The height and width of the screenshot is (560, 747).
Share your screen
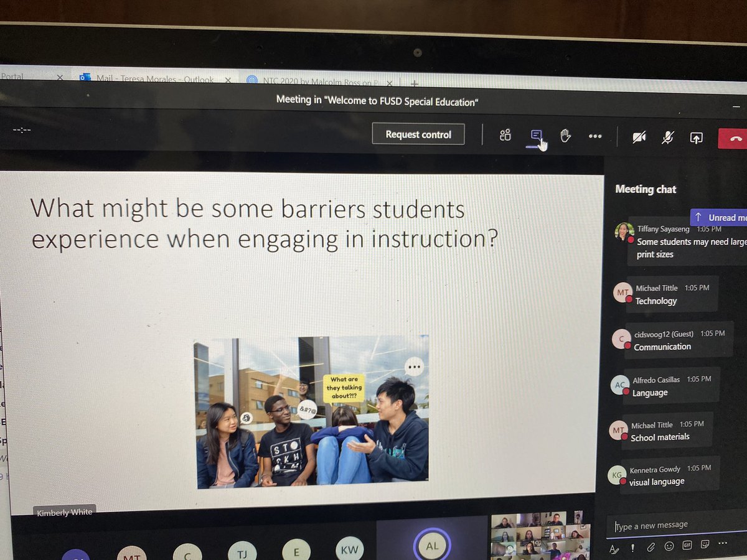click(696, 138)
